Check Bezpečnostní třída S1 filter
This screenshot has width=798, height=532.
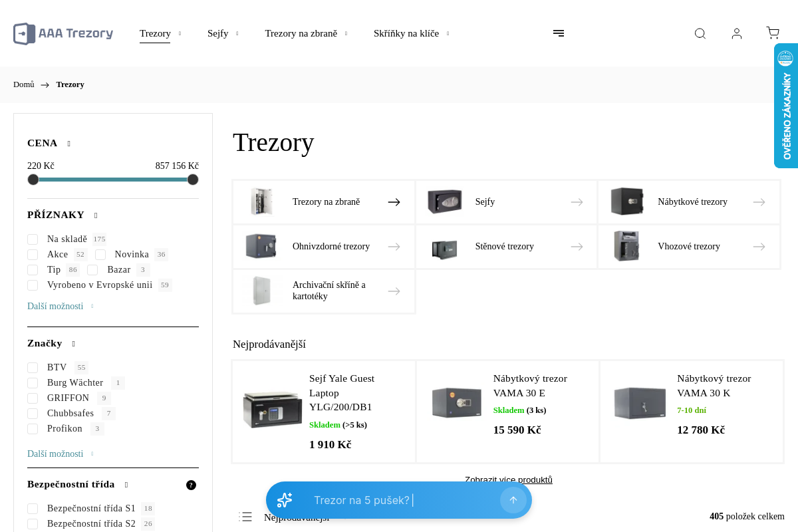point(33,509)
